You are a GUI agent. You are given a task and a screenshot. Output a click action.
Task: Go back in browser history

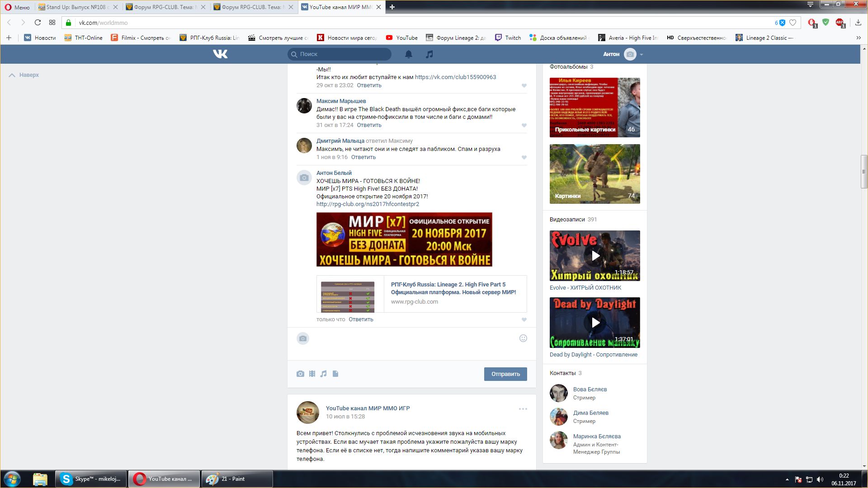pos(9,23)
